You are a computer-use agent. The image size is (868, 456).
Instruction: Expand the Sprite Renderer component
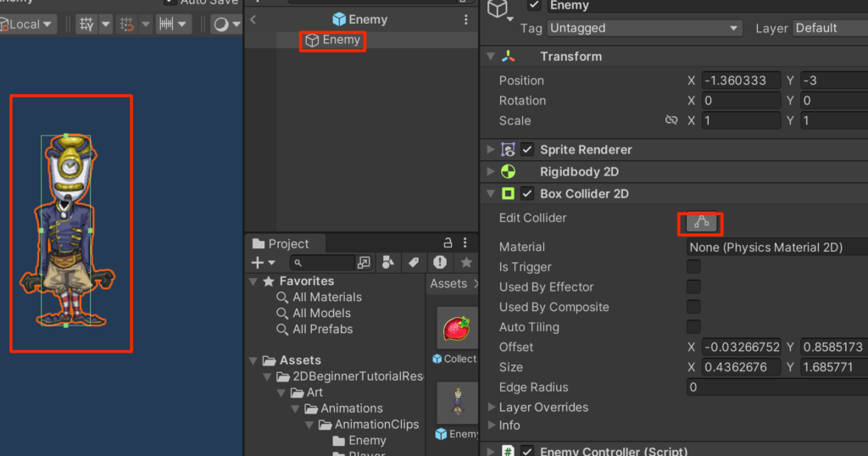491,149
